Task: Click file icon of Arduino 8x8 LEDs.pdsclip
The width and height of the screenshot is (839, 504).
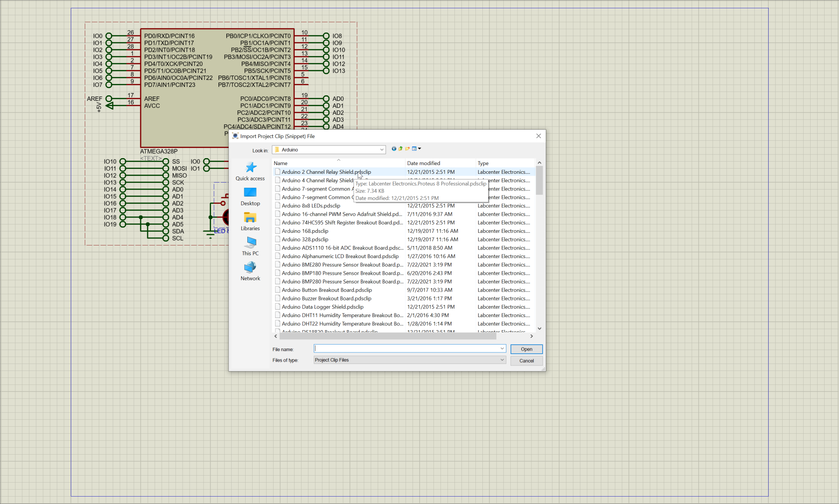Action: tap(277, 206)
